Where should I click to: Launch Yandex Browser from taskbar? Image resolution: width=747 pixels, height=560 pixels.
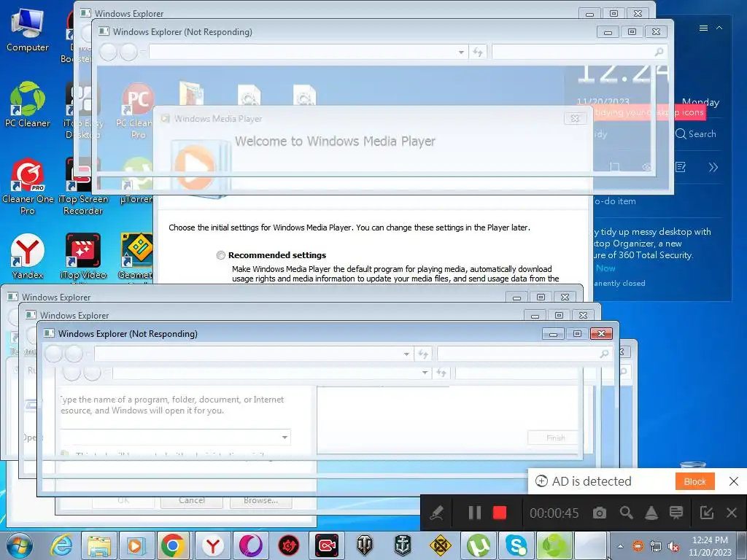click(x=212, y=545)
